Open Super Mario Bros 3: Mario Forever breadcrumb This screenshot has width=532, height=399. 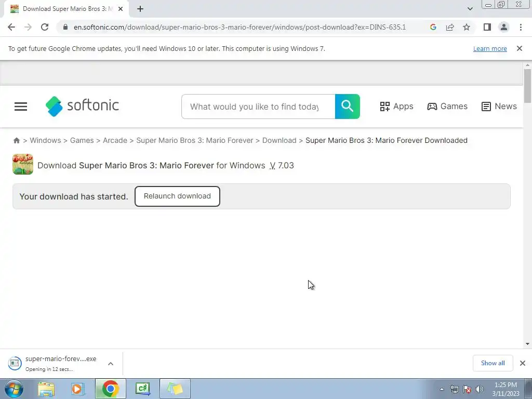pyautogui.click(x=195, y=140)
